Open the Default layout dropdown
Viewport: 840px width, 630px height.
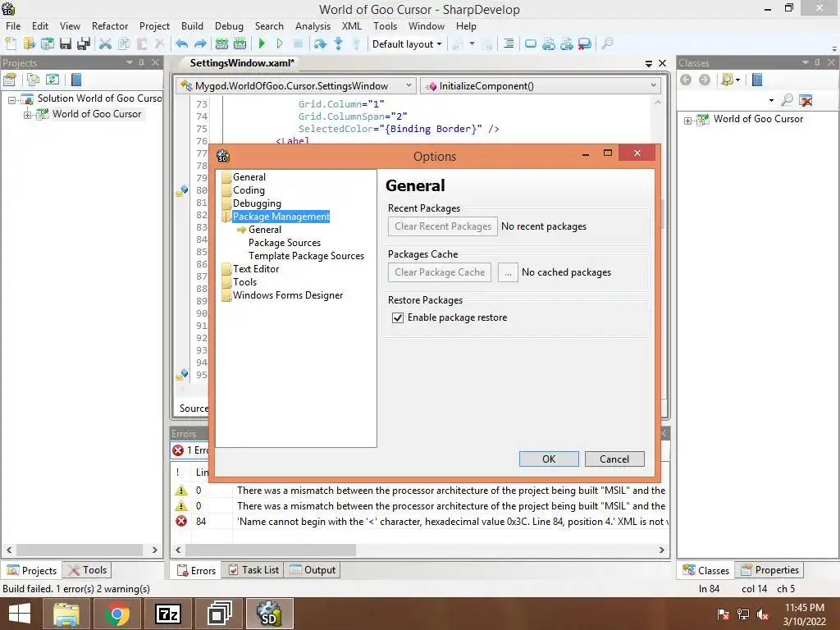click(x=407, y=44)
